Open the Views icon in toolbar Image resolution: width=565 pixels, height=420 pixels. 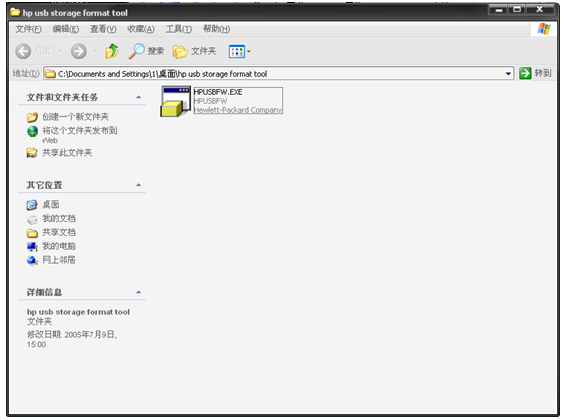pyautogui.click(x=237, y=52)
